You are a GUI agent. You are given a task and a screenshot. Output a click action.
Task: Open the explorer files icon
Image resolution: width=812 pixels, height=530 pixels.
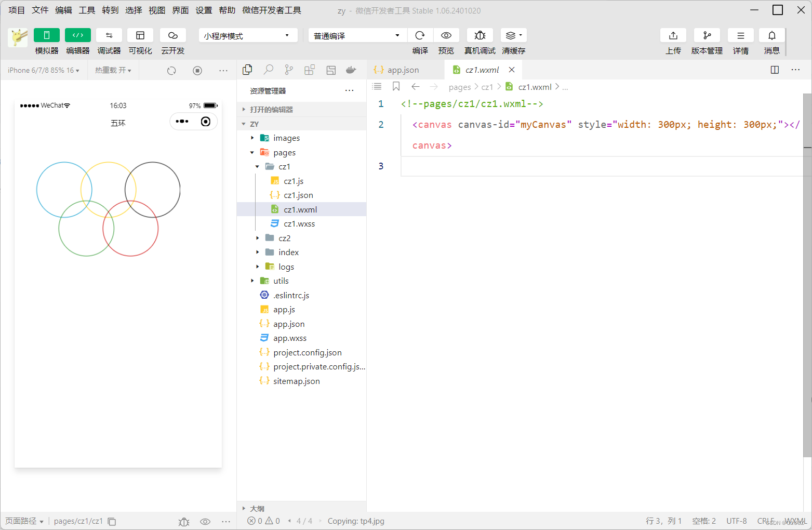point(248,70)
